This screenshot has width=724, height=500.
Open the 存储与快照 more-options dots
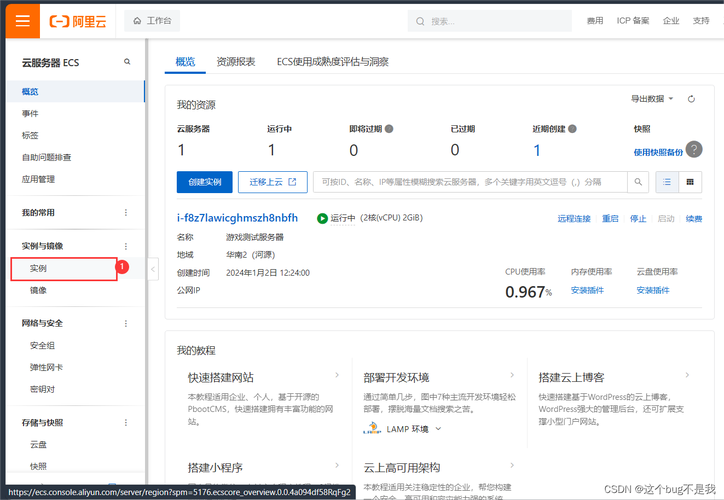pos(126,422)
